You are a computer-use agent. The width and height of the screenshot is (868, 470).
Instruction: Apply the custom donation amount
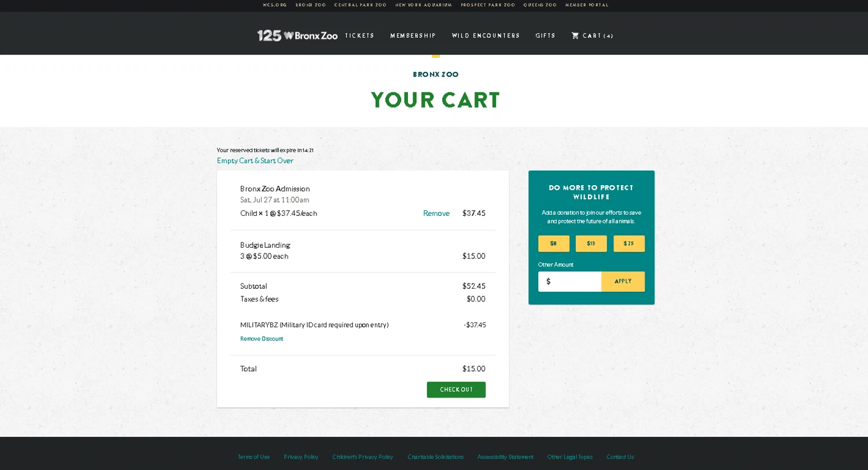[x=623, y=282]
